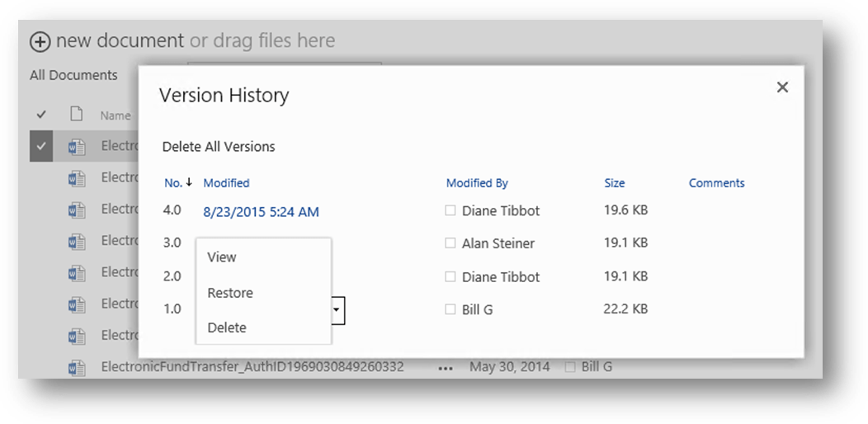Open the All Documents view selector
Viewport: 868px width, 424px height.
click(73, 75)
